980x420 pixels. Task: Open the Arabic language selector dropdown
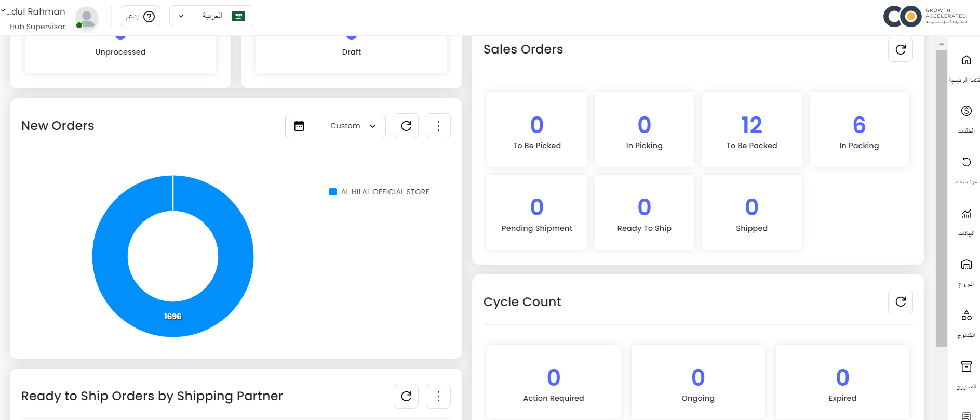tap(211, 16)
